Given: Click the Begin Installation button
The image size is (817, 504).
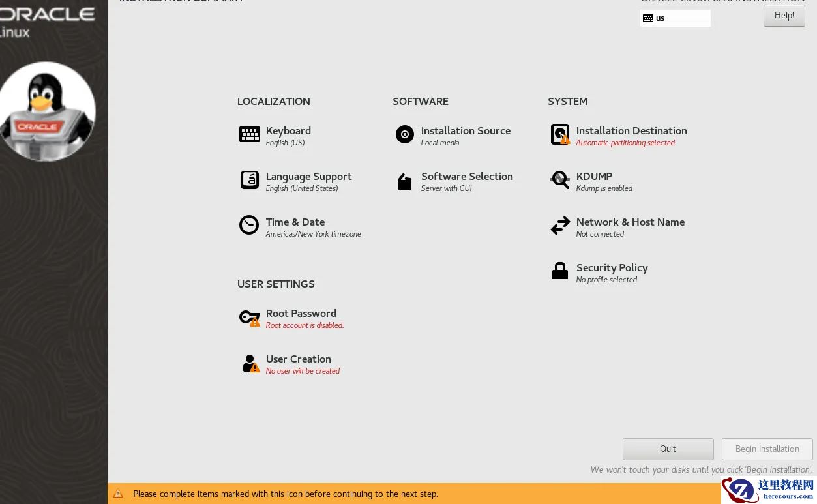Looking at the screenshot, I should pyautogui.click(x=767, y=449).
